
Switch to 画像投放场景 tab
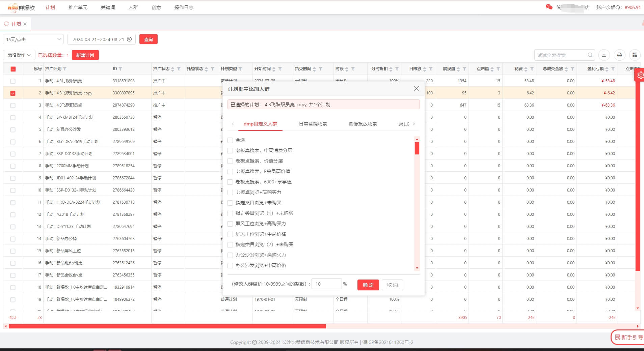[x=363, y=124]
